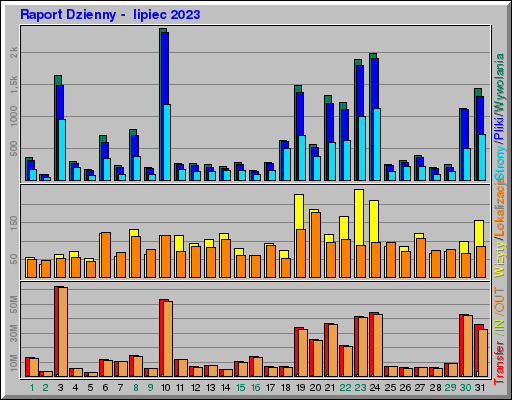Click the "1000" y-axis label
Image resolution: width=512 pixels, height=400 pixels.
point(14,116)
